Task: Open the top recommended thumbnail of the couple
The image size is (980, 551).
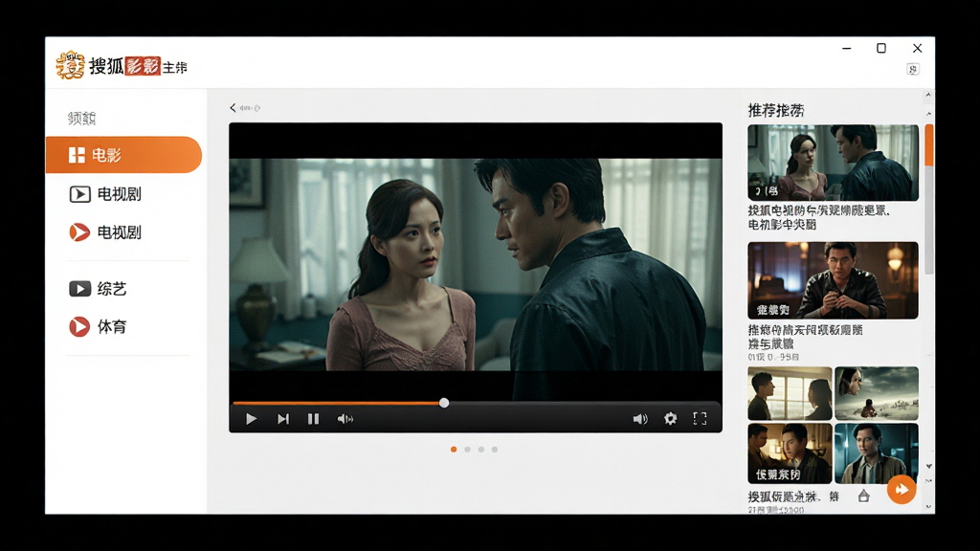Action: [x=834, y=163]
